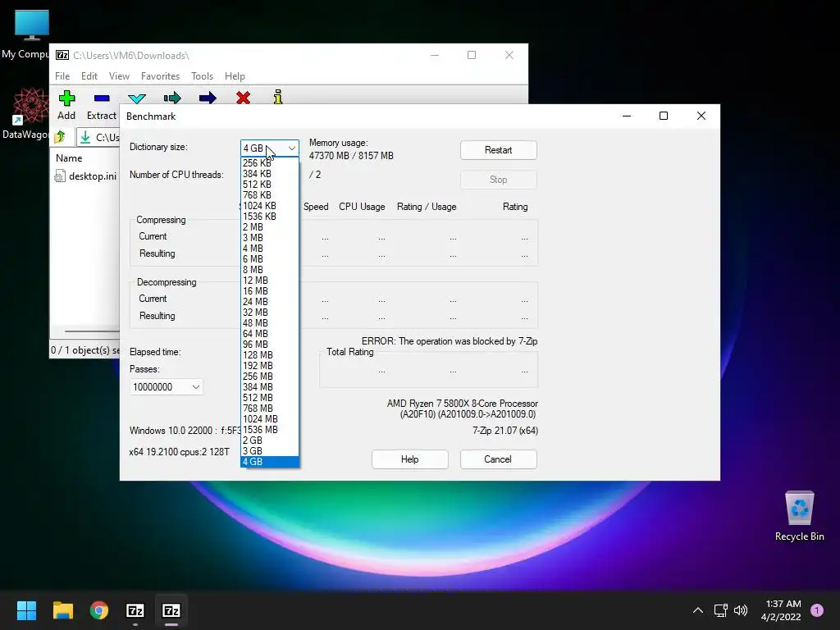The height and width of the screenshot is (630, 840).
Task: Open the Help menu in 7-Zip
Action: pyautogui.click(x=235, y=76)
